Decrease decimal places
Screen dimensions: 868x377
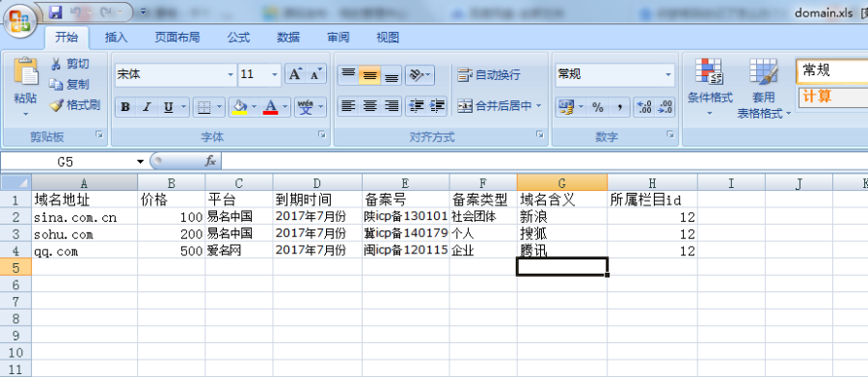click(x=665, y=107)
